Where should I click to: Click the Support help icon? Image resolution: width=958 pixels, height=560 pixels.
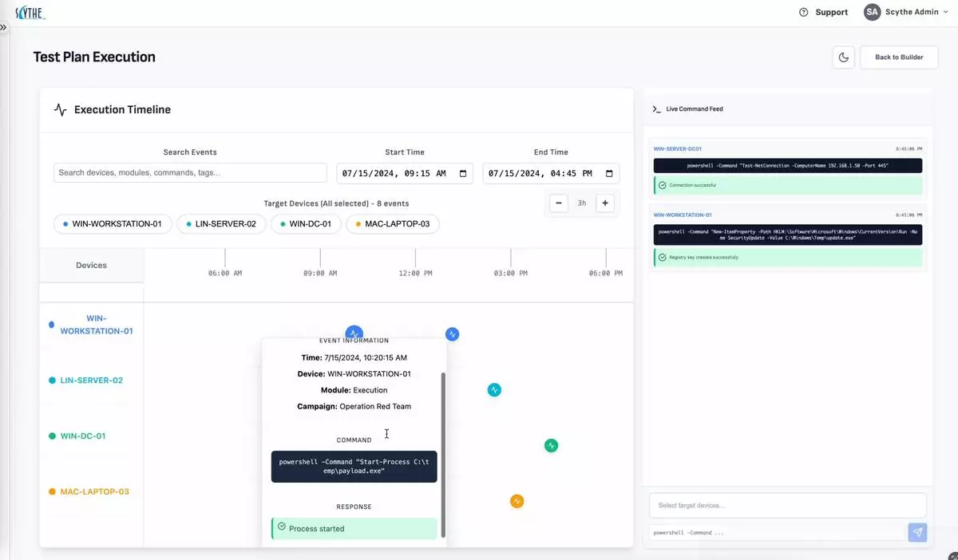[x=803, y=12]
